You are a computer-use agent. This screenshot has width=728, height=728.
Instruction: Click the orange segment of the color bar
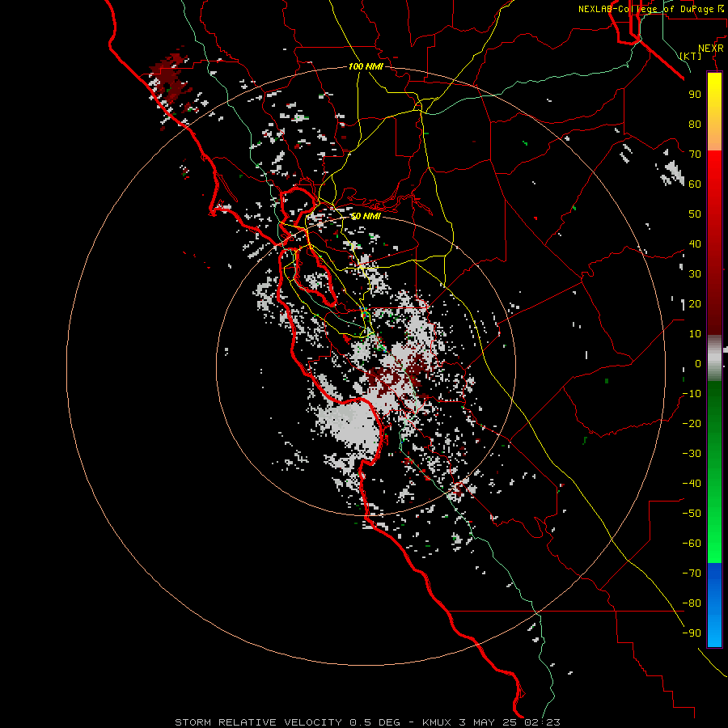[714, 134]
